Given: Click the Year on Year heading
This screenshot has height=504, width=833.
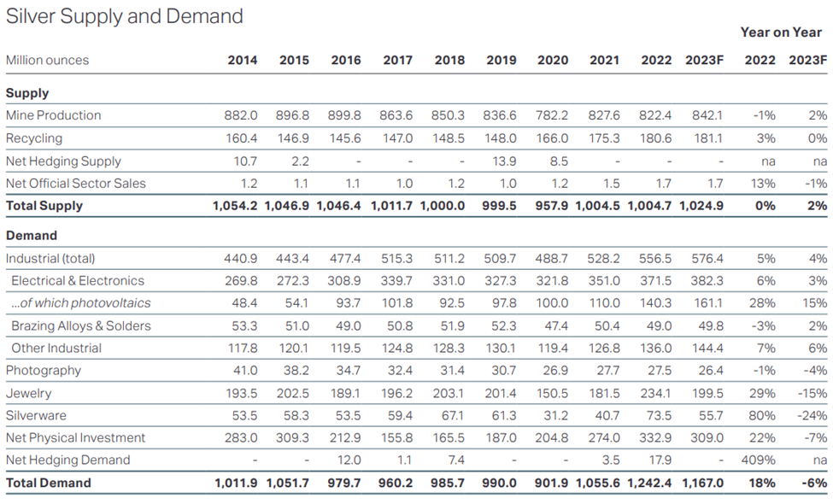Looking at the screenshot, I should pos(781,32).
